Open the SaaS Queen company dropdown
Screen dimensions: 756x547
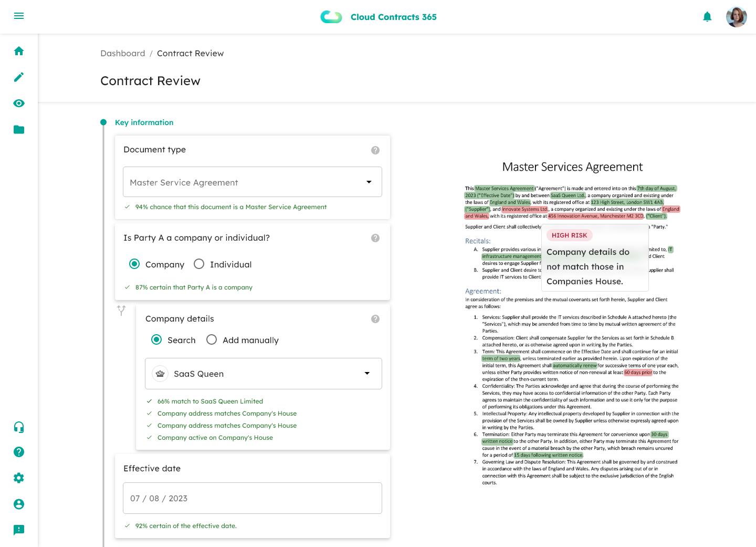(367, 374)
